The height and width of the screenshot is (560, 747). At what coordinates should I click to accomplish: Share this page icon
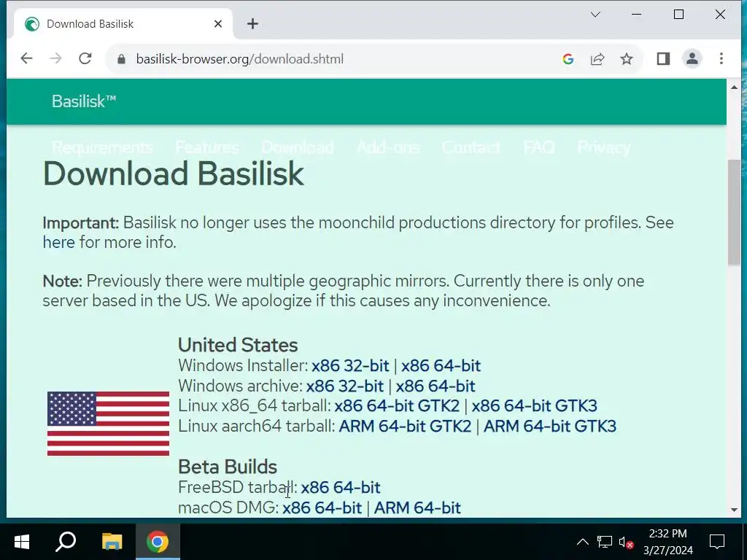point(597,59)
